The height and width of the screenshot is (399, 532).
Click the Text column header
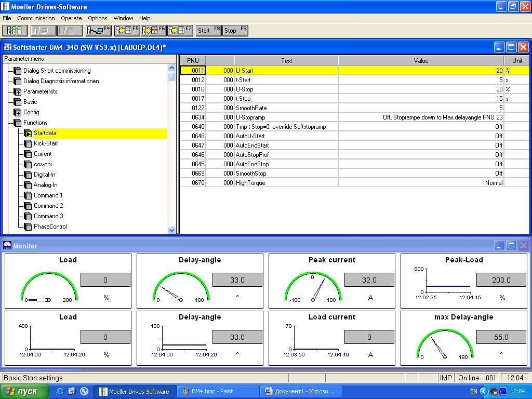tap(286, 61)
